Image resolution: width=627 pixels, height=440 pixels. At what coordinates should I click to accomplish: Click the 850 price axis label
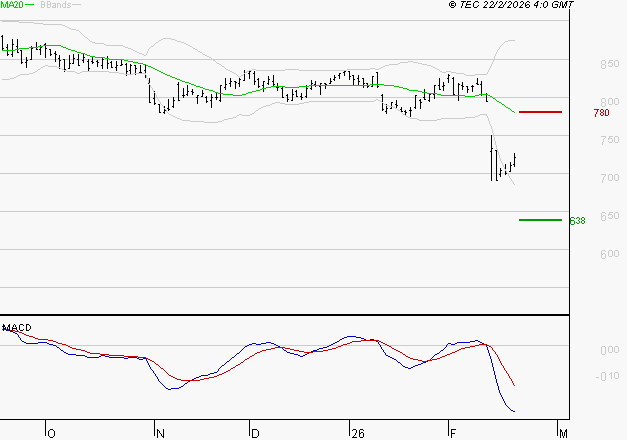click(609, 64)
